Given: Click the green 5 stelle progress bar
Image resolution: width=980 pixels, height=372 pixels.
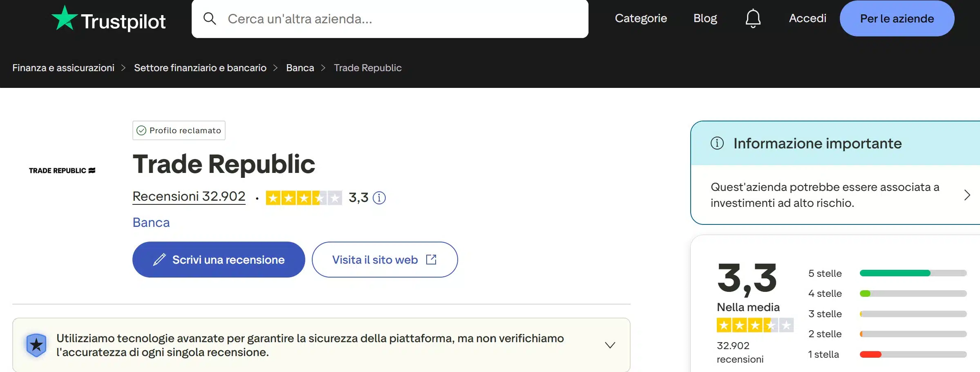Looking at the screenshot, I should point(895,273).
